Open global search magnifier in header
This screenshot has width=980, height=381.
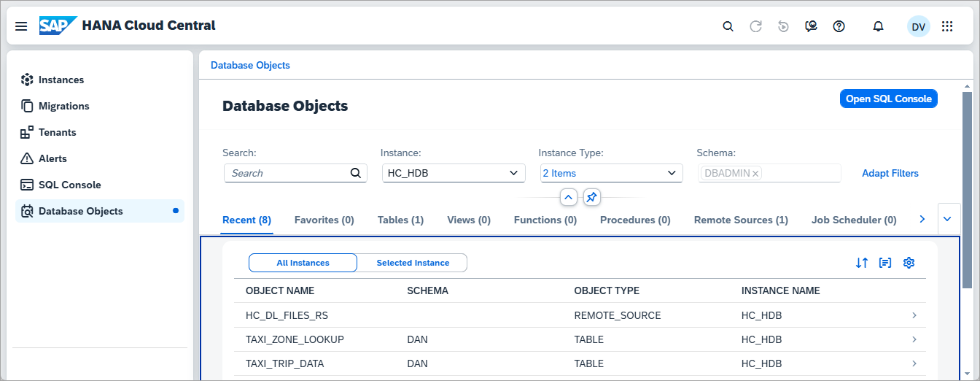pos(728,26)
